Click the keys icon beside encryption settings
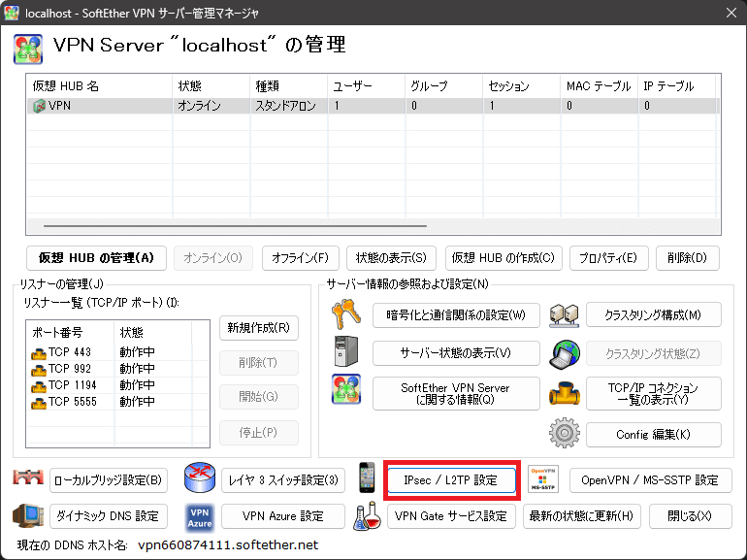This screenshot has height=560, width=747. [346, 314]
